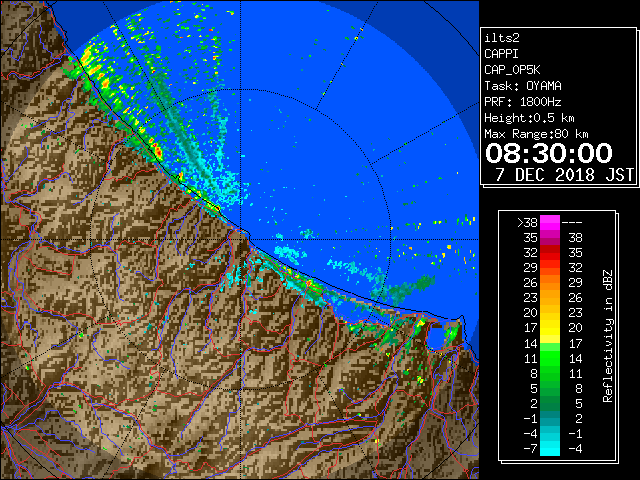This screenshot has height=480, width=640.
Task: Click the green 8 dBZ legend swatch
Action: pos(550,373)
